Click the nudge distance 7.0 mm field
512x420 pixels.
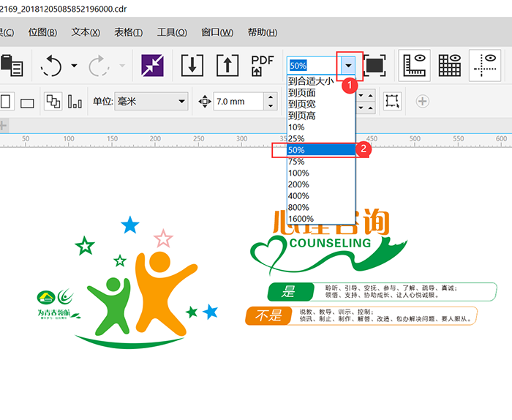point(238,102)
